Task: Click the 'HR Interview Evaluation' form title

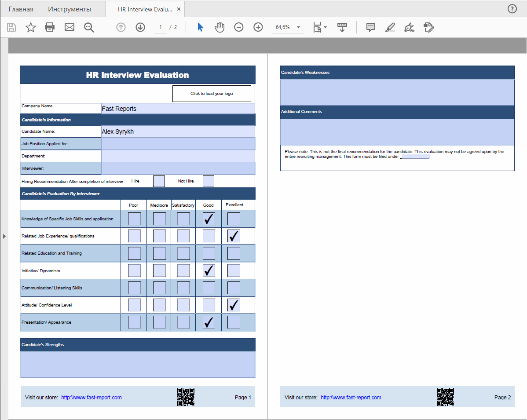Action: click(137, 75)
